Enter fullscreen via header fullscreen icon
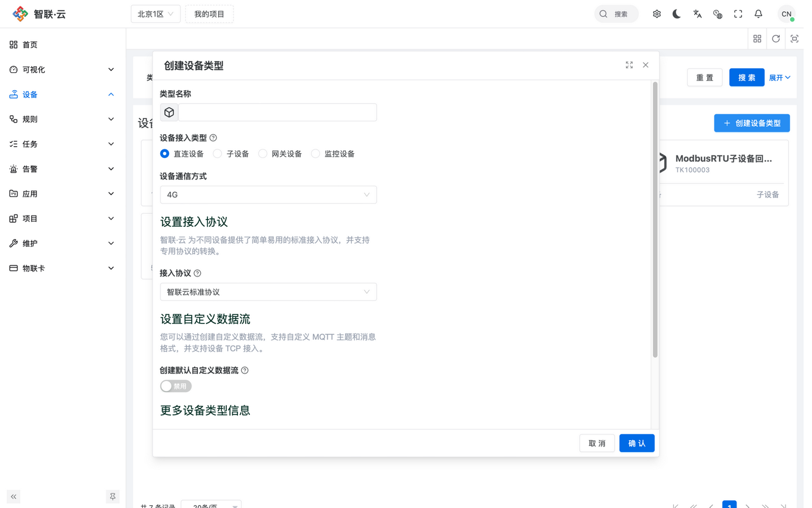812x508 pixels. (738, 14)
